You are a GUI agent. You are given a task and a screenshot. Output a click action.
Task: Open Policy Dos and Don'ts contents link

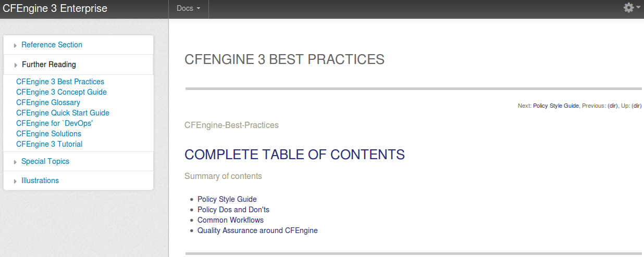pyautogui.click(x=233, y=210)
